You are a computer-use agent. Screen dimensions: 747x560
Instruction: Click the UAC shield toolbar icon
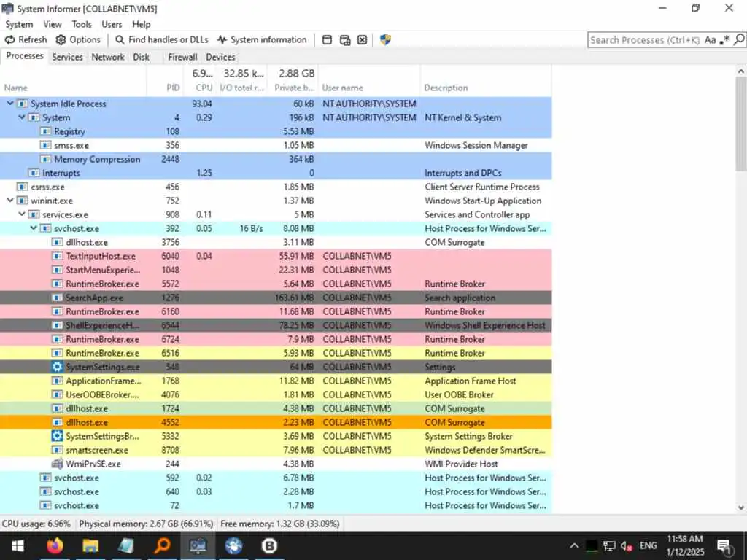coord(385,40)
